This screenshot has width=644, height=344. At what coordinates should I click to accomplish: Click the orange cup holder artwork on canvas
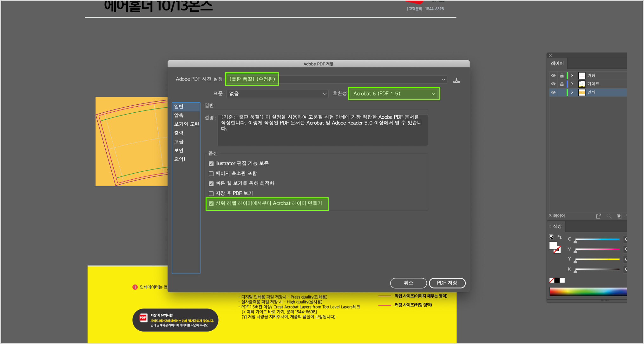131,142
